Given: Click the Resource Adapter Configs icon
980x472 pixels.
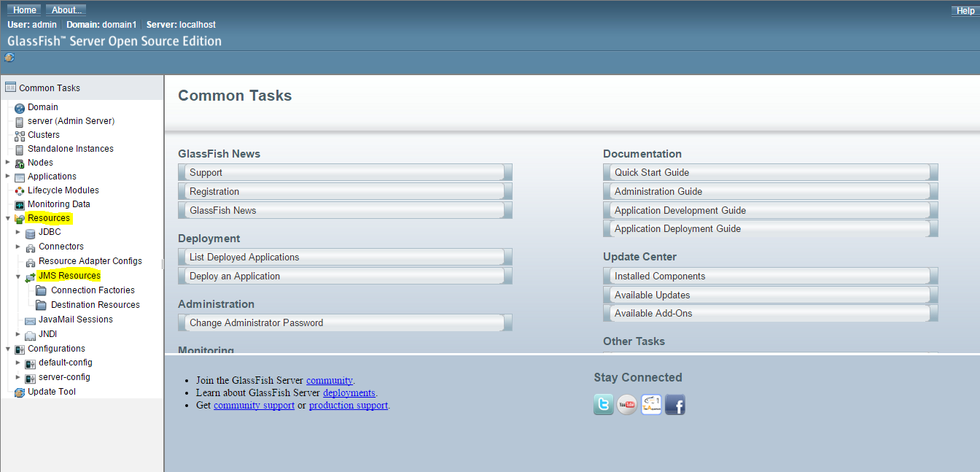Looking at the screenshot, I should [x=30, y=262].
